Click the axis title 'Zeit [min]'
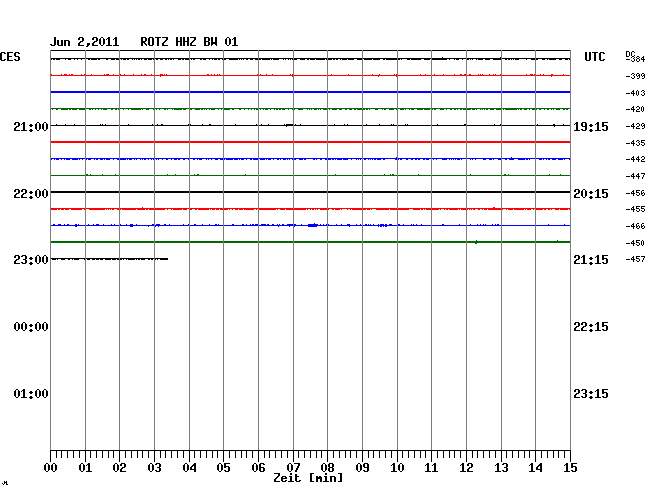Screen dimensions: 650x494 click(308, 478)
